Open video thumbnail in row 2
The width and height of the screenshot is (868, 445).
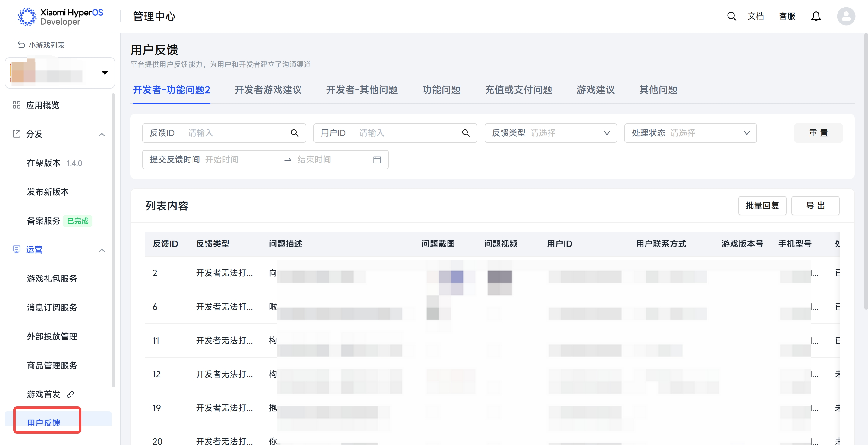[x=499, y=283]
